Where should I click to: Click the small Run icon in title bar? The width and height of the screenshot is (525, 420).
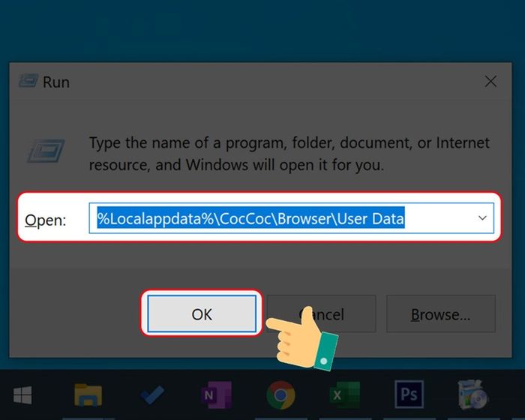pyautogui.click(x=28, y=81)
